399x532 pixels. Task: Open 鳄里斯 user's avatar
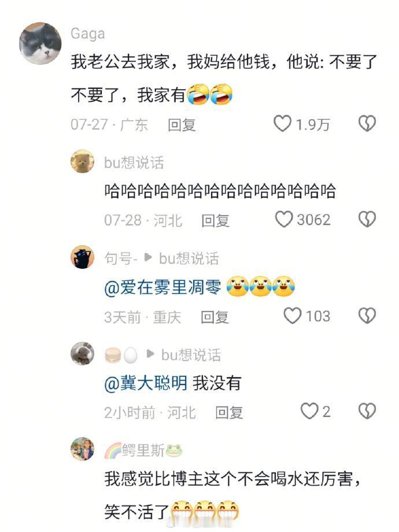point(83,449)
